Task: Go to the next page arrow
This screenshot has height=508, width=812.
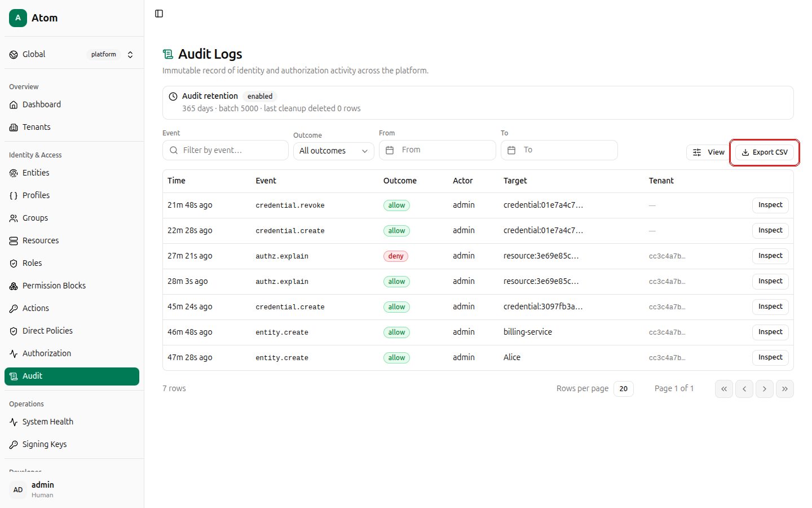Action: [x=765, y=389]
